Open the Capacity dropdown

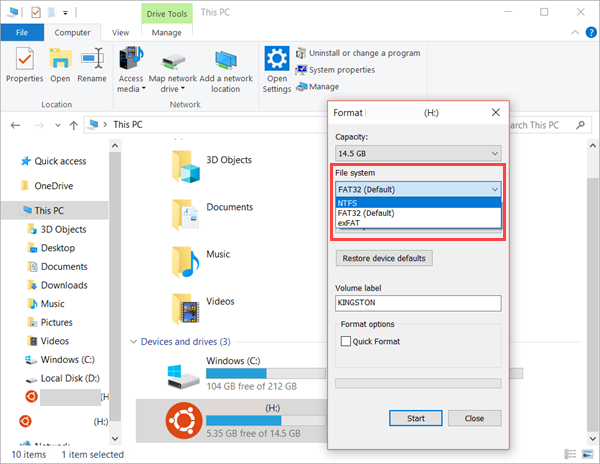pos(418,153)
